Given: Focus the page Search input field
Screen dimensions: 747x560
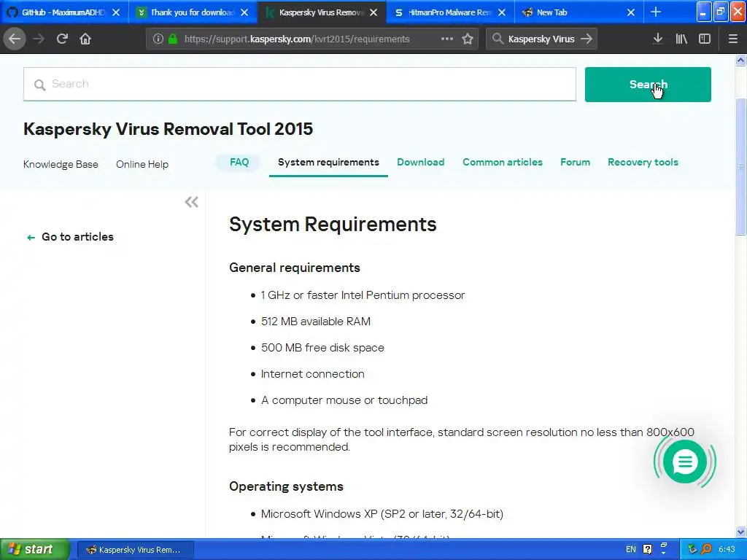Looking at the screenshot, I should pyautogui.click(x=300, y=85).
